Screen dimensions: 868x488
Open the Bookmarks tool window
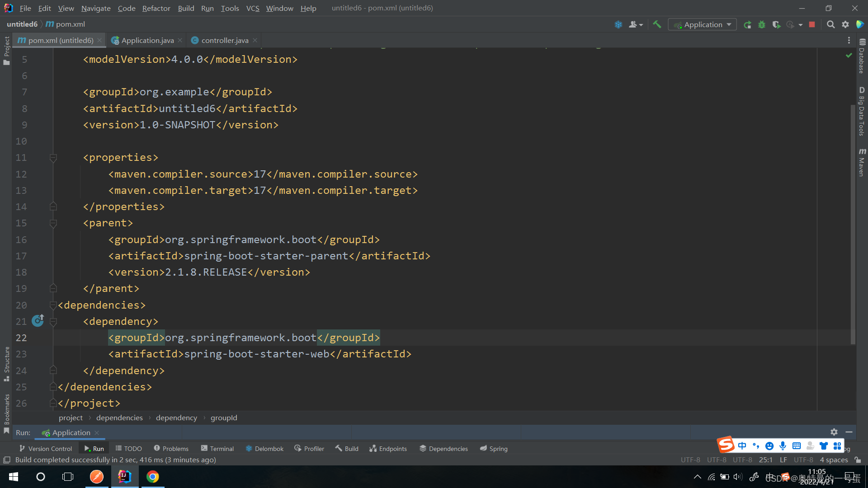(6, 413)
